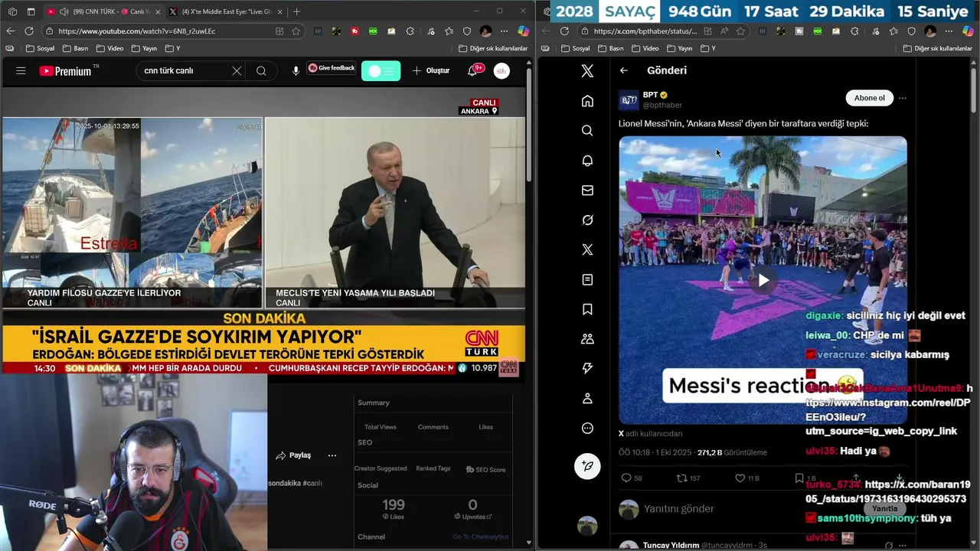Open the YouTube account avatar menu
The height and width of the screenshot is (551, 980).
pos(501,70)
